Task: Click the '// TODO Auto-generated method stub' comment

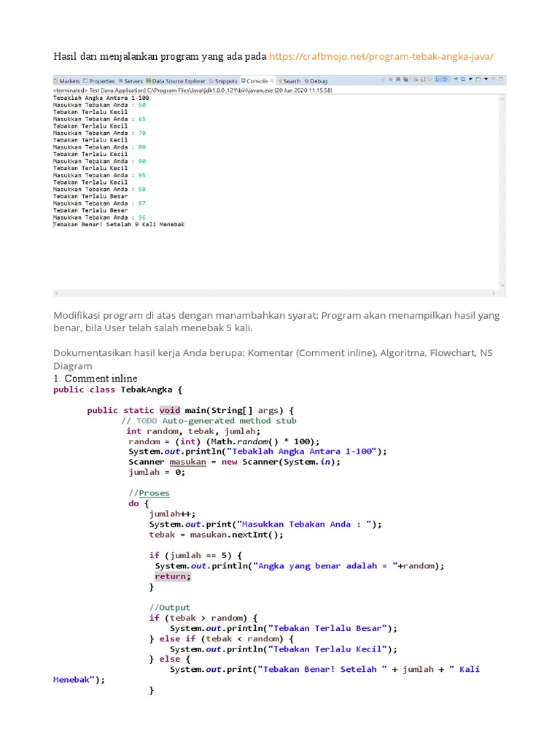Action: click(209, 421)
